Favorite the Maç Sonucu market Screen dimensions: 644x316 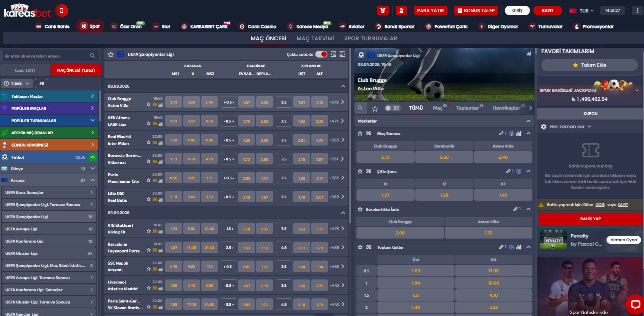[x=360, y=134]
